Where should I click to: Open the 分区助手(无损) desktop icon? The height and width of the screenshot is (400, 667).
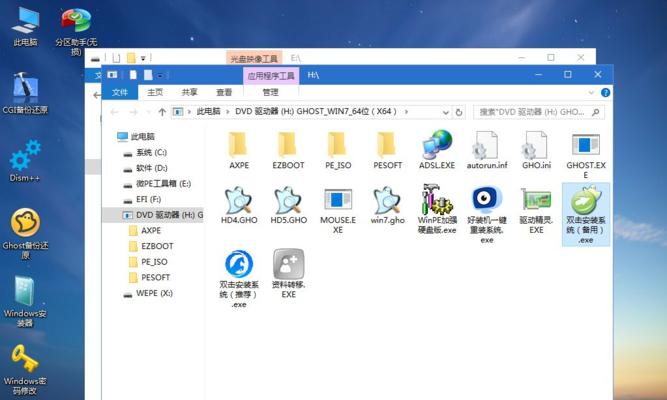coord(76,30)
